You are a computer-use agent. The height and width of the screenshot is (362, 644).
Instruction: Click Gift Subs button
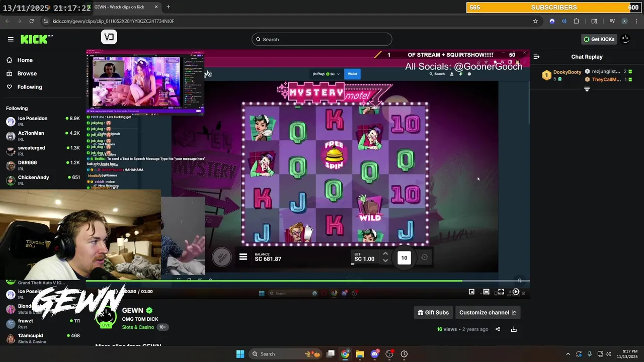coord(433,312)
